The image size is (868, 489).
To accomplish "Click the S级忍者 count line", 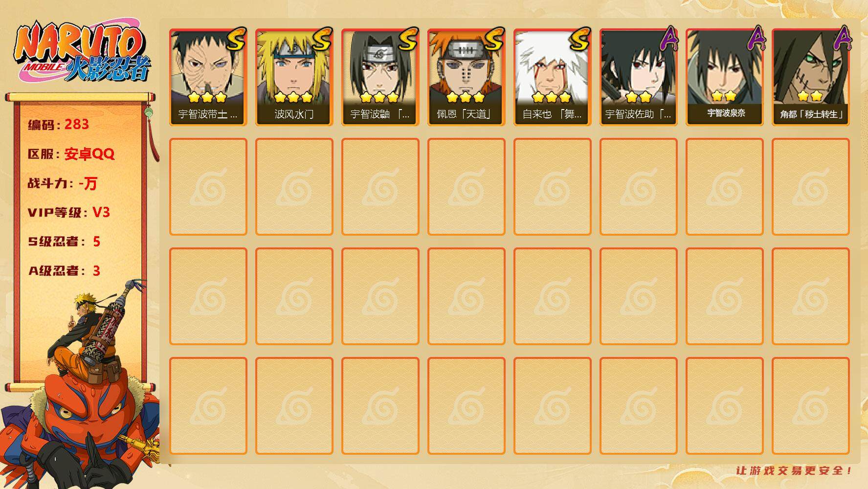I will [x=64, y=241].
